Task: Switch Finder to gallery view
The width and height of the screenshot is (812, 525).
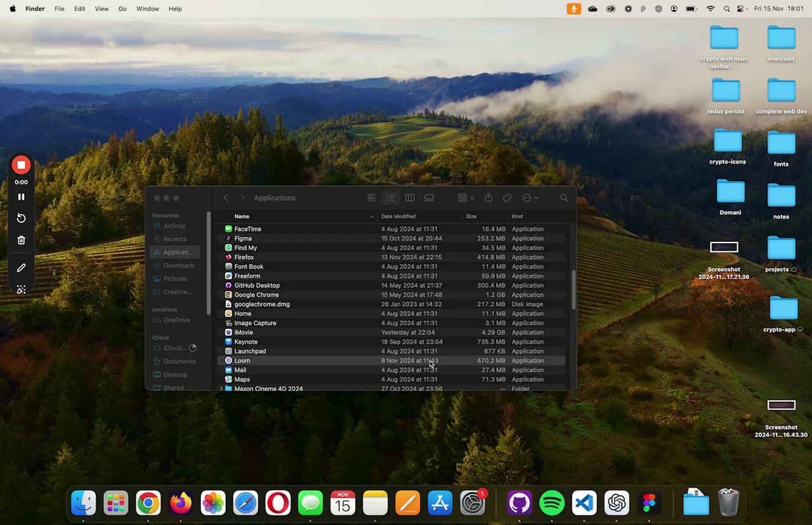Action: [429, 198]
